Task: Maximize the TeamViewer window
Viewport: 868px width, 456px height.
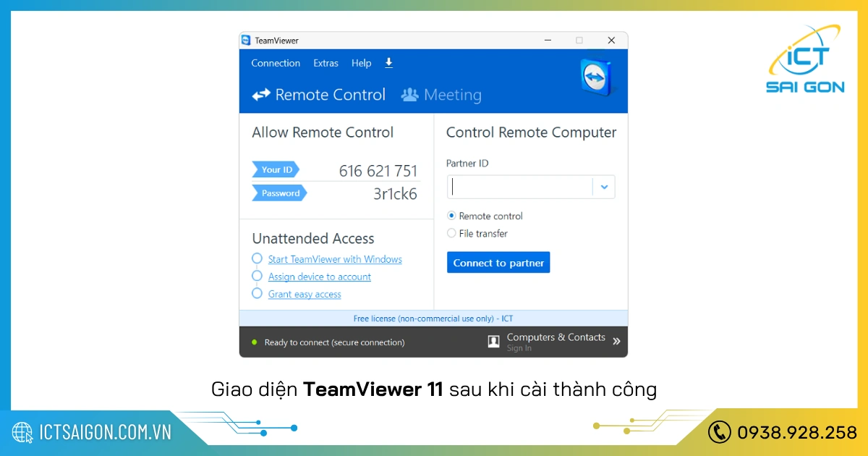Action: (579, 41)
